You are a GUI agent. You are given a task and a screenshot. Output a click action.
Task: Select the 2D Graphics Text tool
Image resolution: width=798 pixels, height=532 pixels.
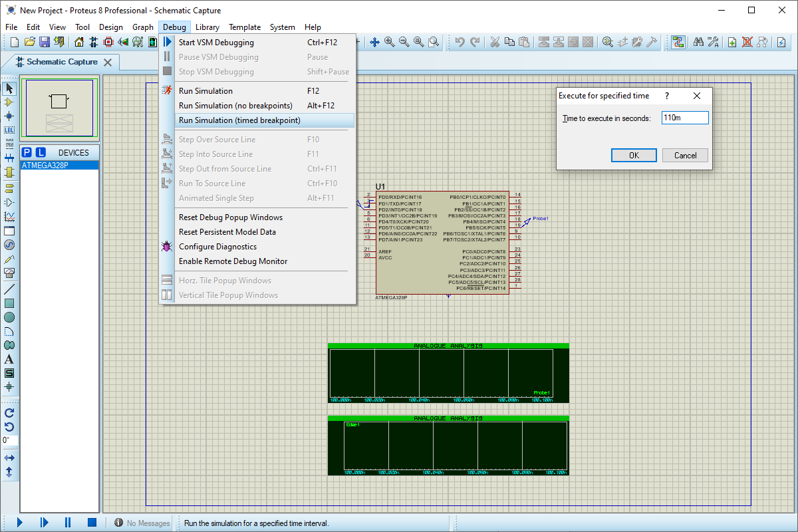9,359
